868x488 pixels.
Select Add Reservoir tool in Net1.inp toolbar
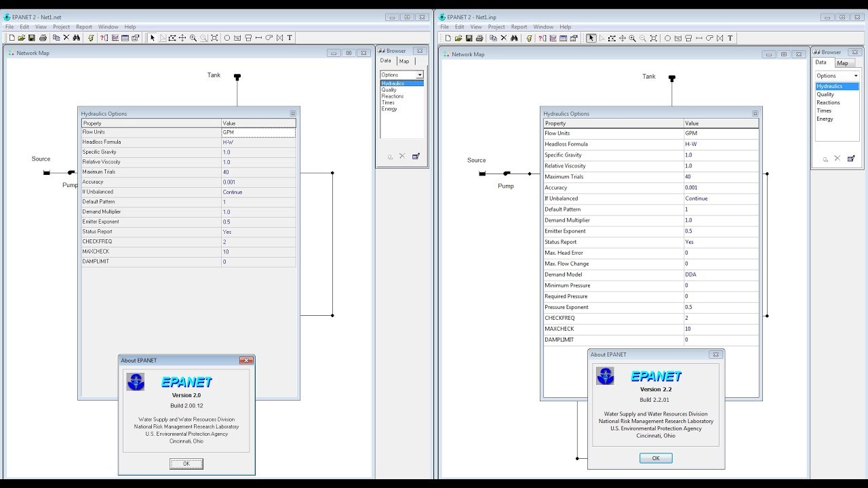[x=677, y=38]
